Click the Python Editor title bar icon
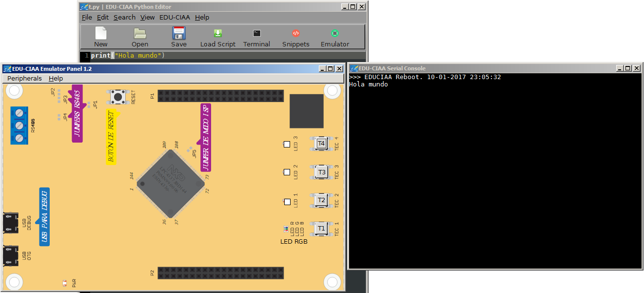The height and width of the screenshot is (293, 644). click(85, 7)
